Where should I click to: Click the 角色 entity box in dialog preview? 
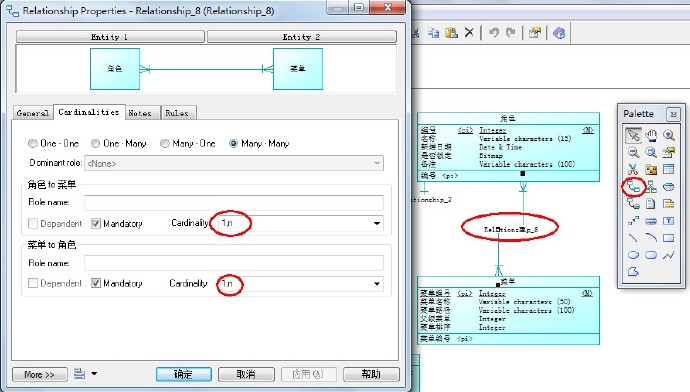pos(115,69)
